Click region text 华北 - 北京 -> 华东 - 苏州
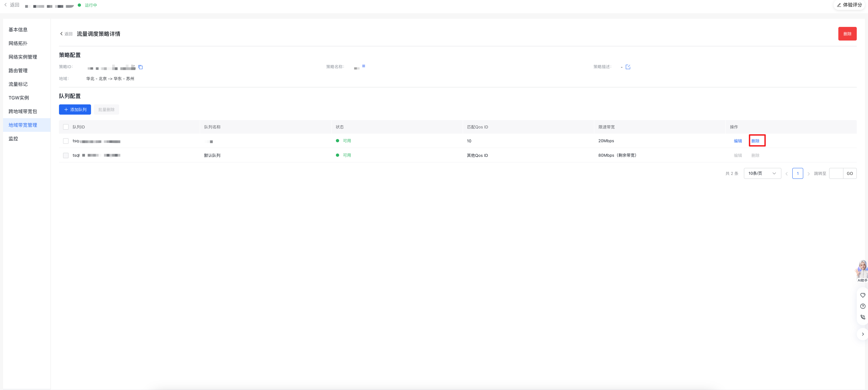This screenshot has height=390, width=868. point(110,79)
